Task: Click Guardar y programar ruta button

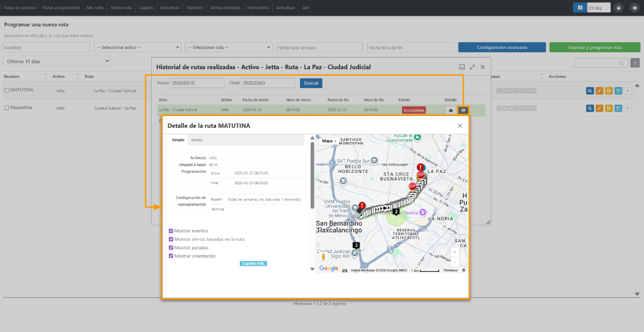Action: 595,47
